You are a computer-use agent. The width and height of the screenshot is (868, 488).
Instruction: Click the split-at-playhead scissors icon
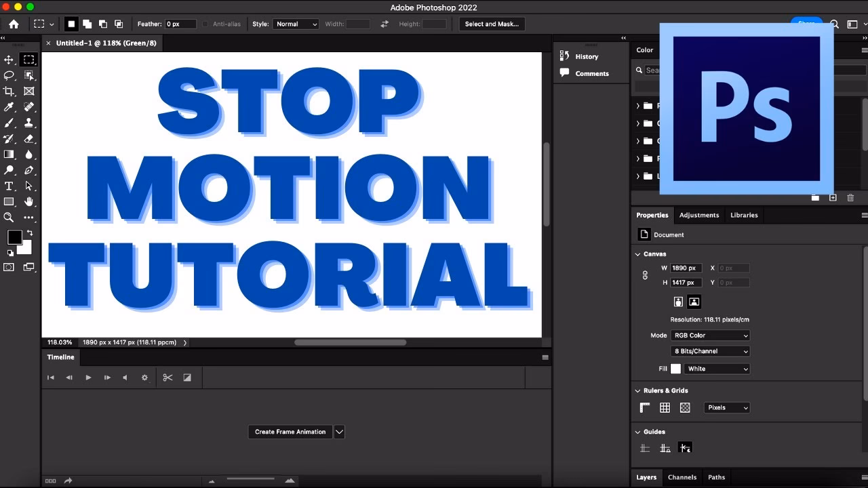pyautogui.click(x=167, y=378)
